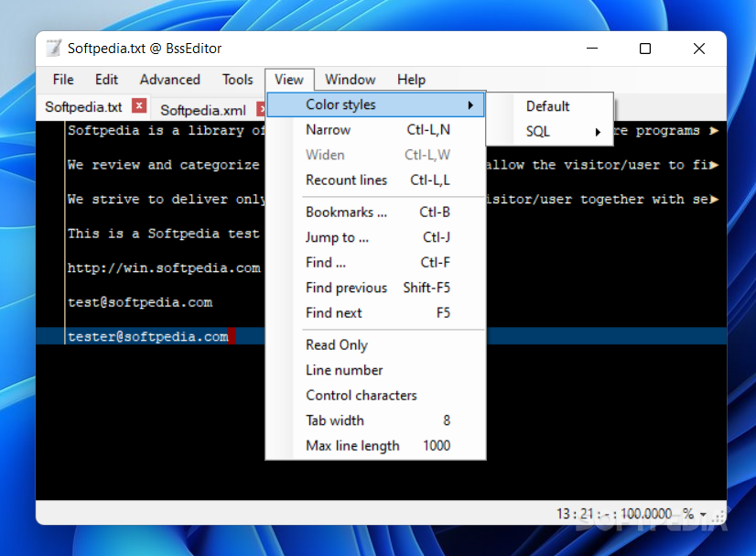The image size is (756, 556).
Task: Click the line 'http://win.softpedia.com' in the editor
Action: point(164,267)
